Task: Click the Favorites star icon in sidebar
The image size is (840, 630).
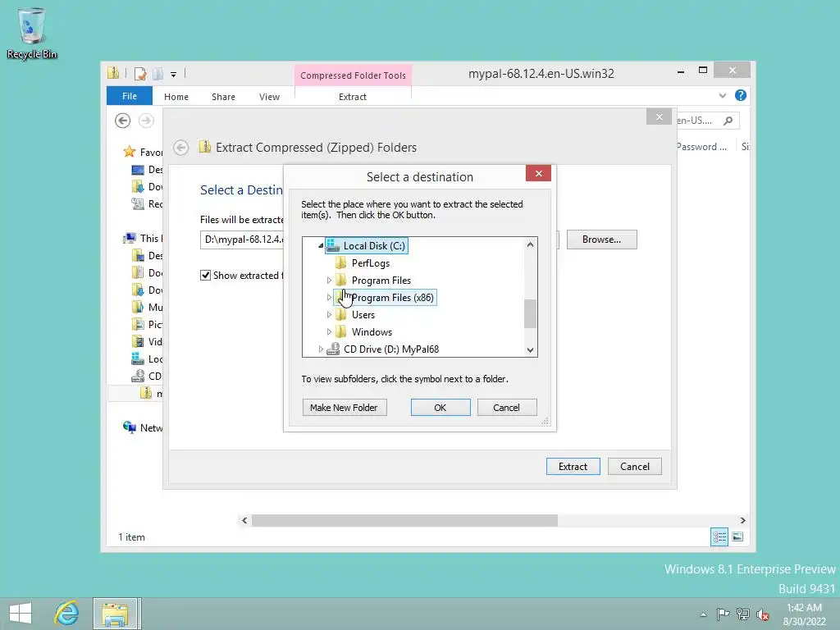Action: 129,152
